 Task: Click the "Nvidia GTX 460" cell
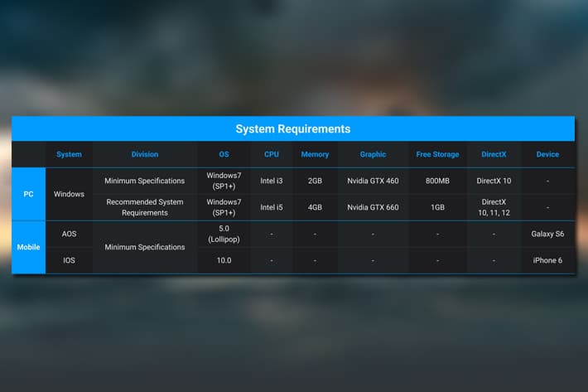(x=373, y=181)
